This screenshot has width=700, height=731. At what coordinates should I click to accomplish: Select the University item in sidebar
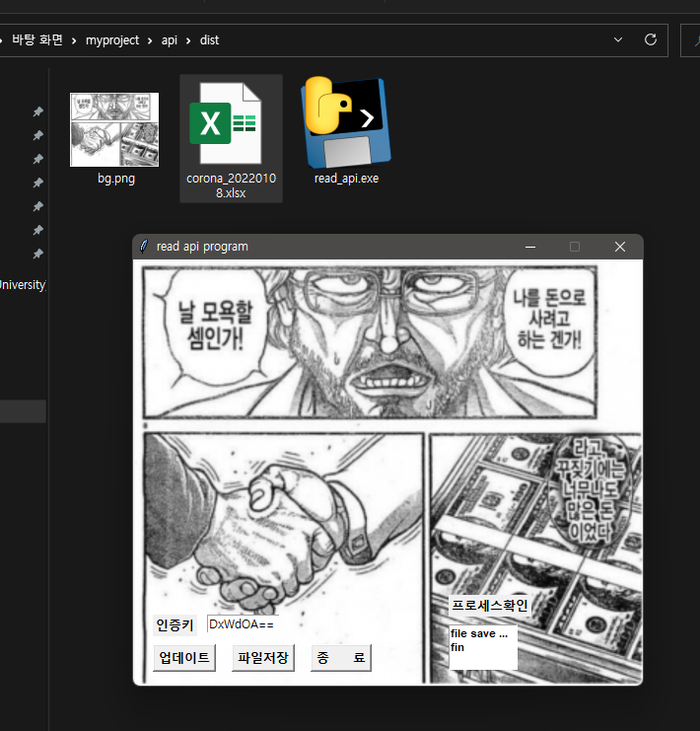(x=23, y=285)
